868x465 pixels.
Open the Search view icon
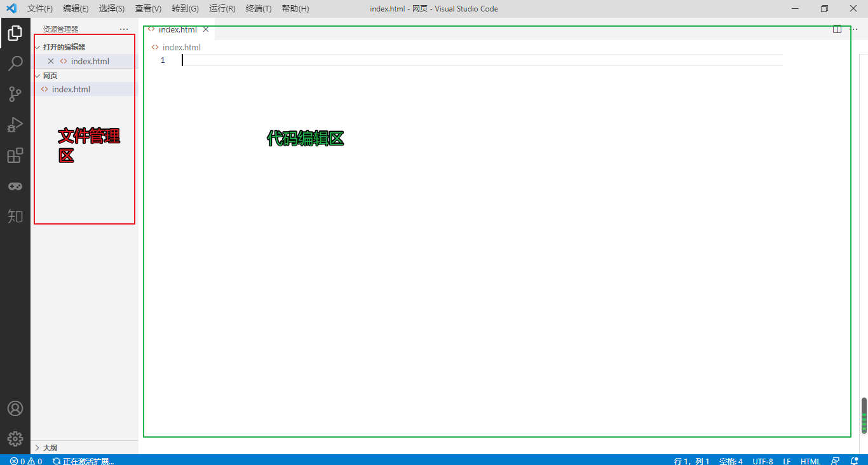click(15, 64)
